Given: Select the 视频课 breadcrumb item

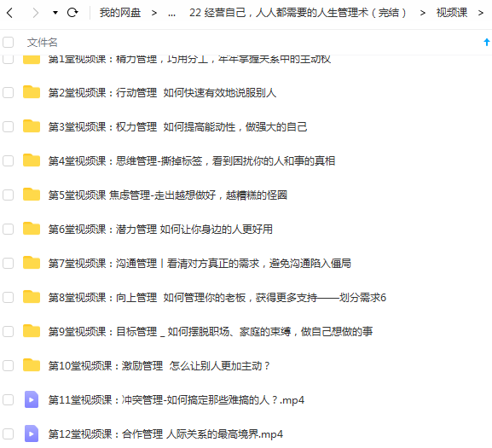Looking at the screenshot, I should click(x=452, y=13).
